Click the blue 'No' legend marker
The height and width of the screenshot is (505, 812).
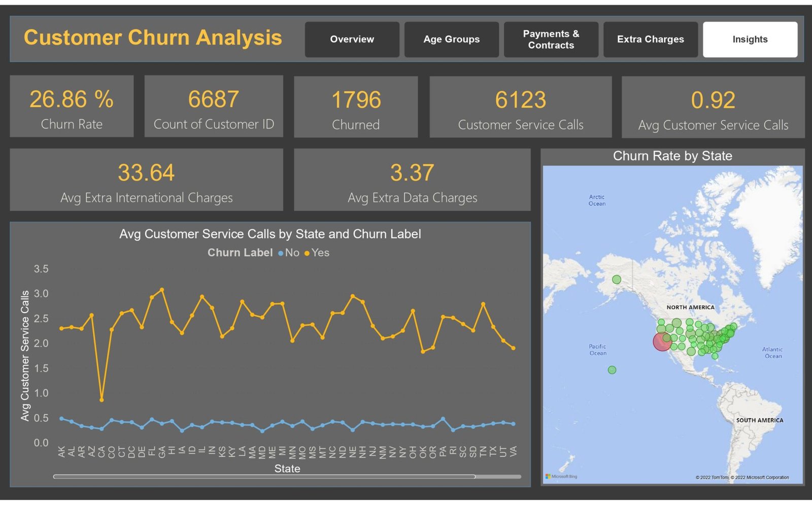coord(281,253)
